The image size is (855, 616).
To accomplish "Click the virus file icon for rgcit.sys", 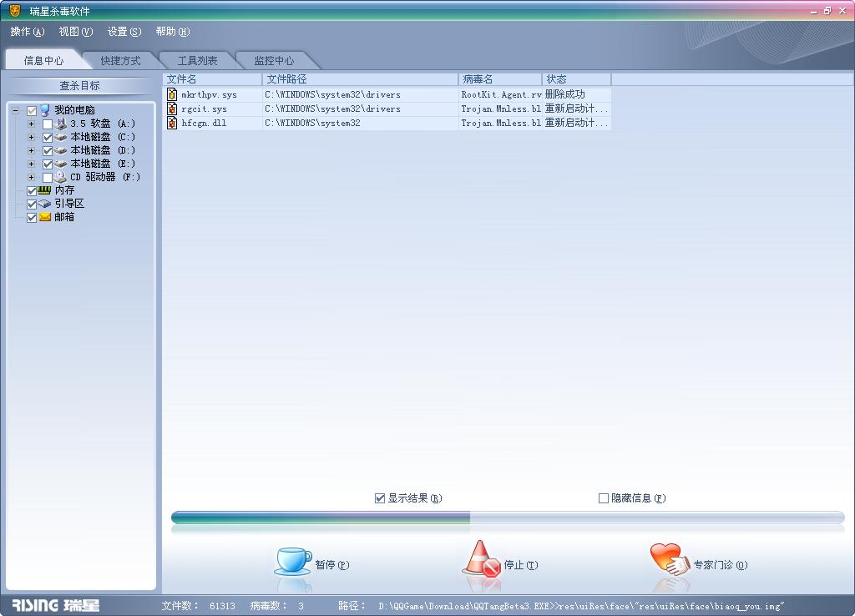I will [172, 109].
